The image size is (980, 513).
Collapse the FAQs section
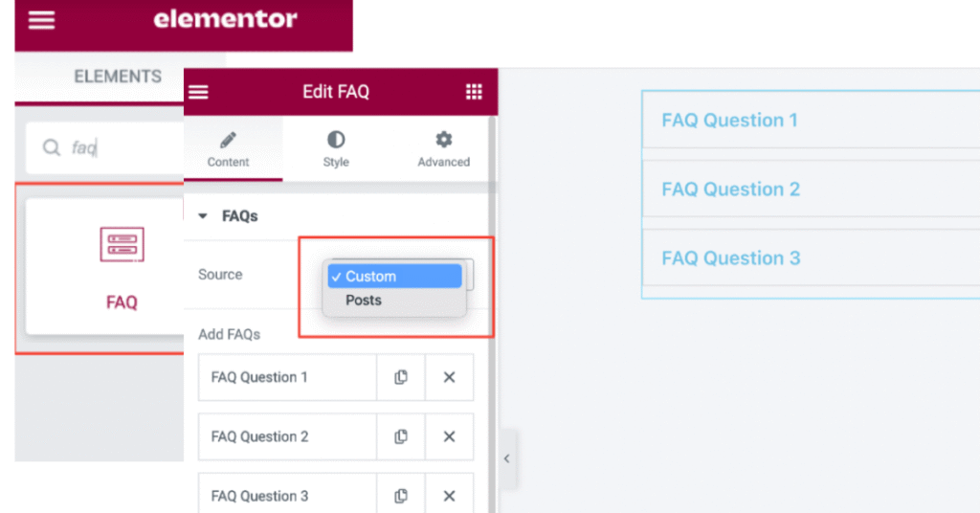pos(203,216)
